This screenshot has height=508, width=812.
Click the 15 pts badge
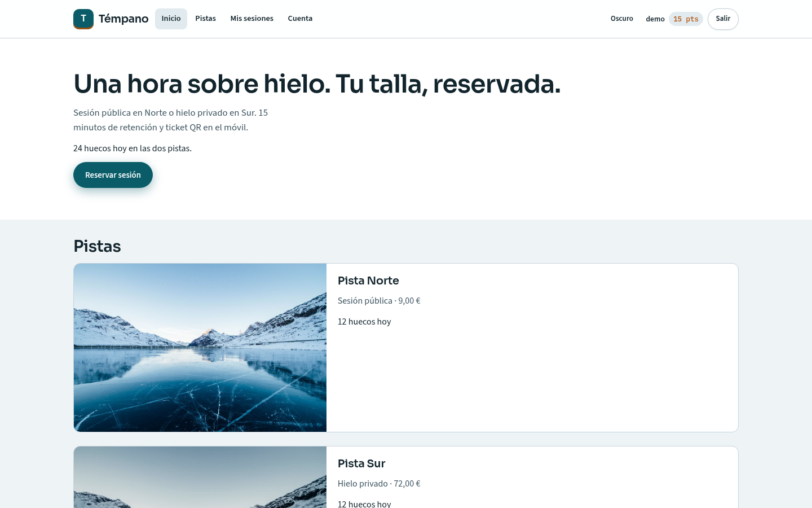[686, 19]
